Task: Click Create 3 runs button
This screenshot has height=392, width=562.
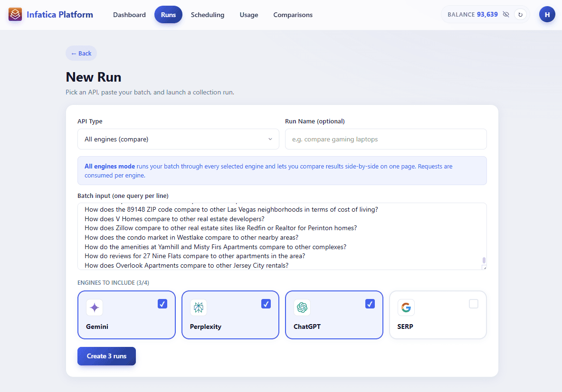Action: pos(106,356)
